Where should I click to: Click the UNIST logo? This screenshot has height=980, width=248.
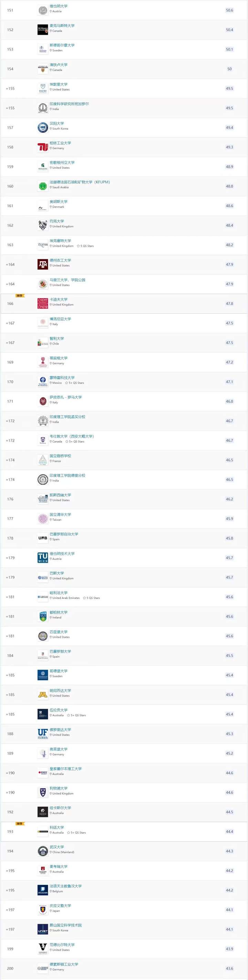[x=43, y=929]
